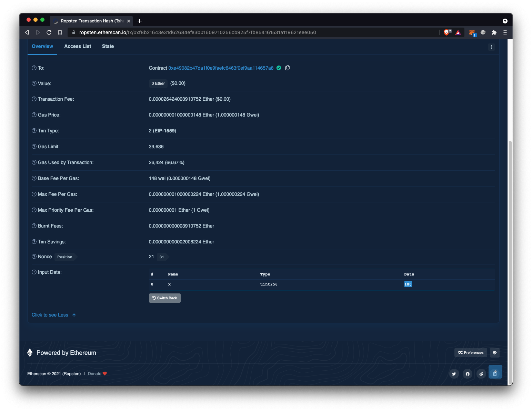Screen dimensions: 532x411
Task: Click help icon beside Gas Used by Transaction
Action: pyautogui.click(x=34, y=162)
